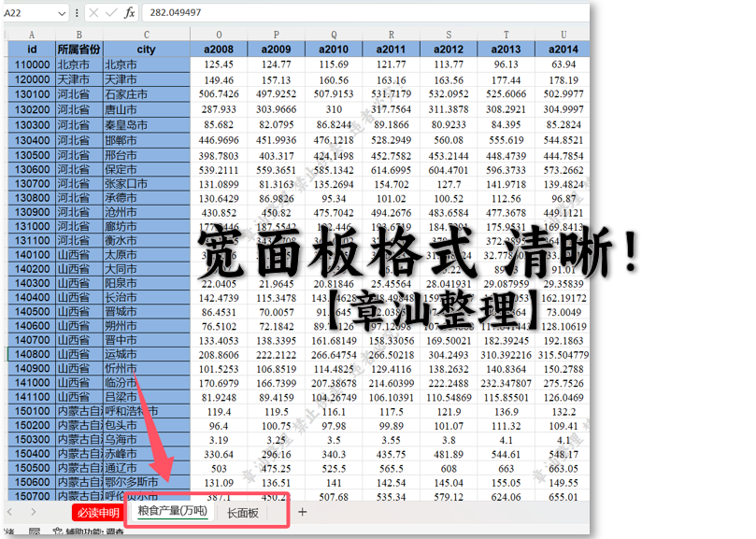
Task: Select the city cell 包头市
Action: pos(147,425)
